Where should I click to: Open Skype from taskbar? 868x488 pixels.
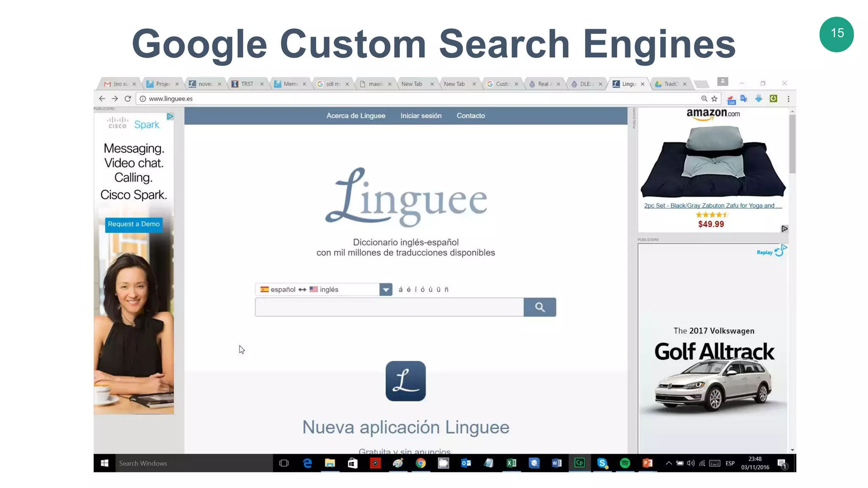coord(602,463)
